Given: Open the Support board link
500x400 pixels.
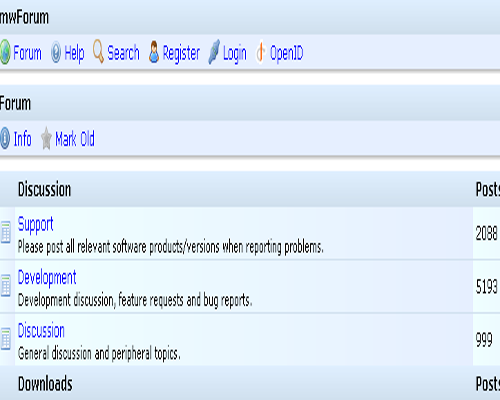Looking at the screenshot, I should [35, 225].
